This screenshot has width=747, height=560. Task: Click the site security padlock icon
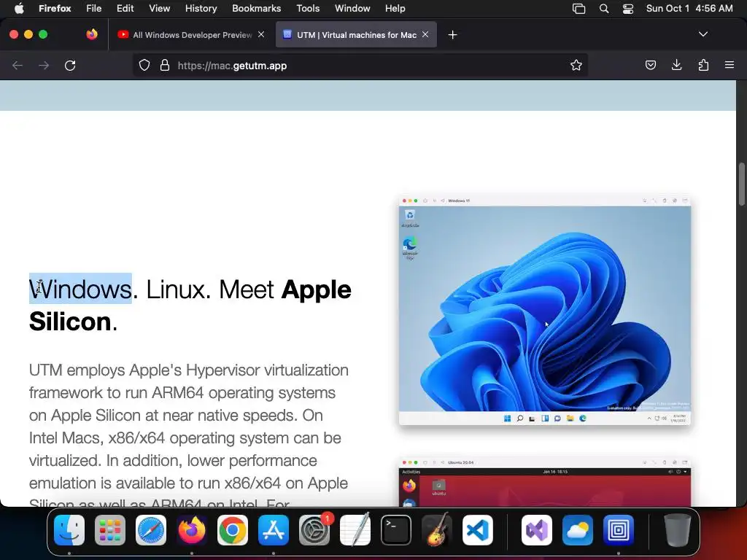click(x=165, y=65)
